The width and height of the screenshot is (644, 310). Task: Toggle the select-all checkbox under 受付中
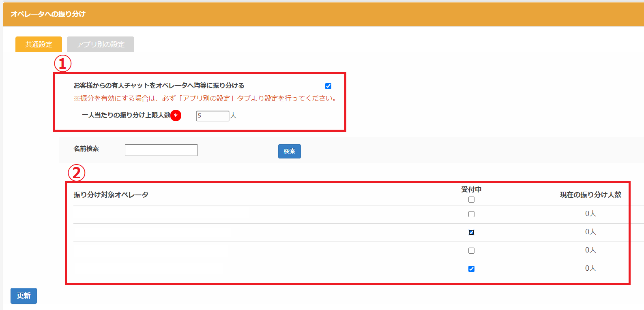click(x=471, y=199)
